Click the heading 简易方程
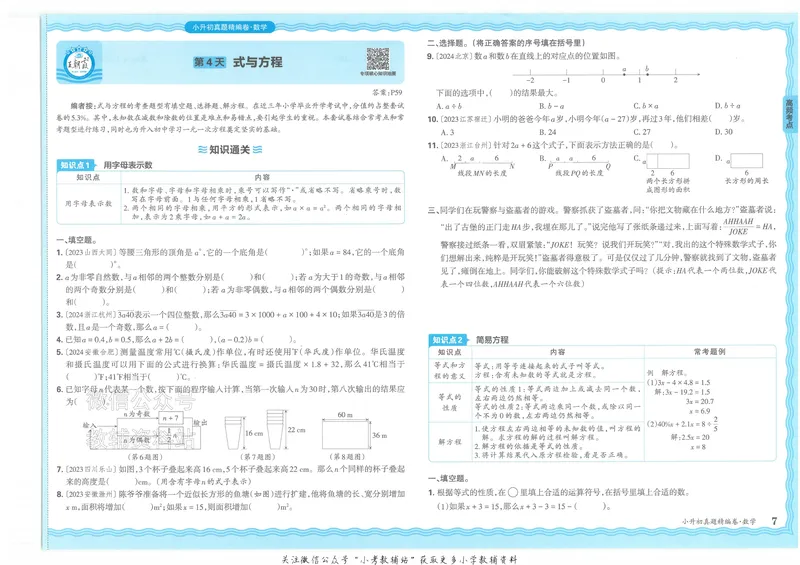 point(492,339)
